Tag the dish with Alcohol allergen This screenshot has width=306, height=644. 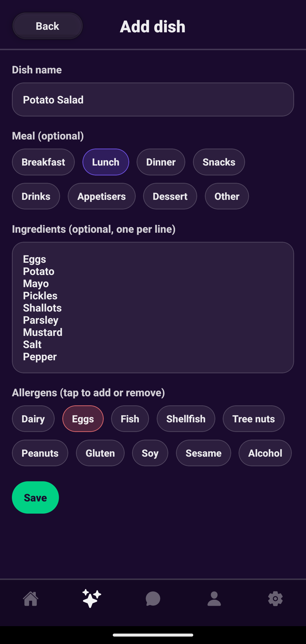pyautogui.click(x=265, y=453)
